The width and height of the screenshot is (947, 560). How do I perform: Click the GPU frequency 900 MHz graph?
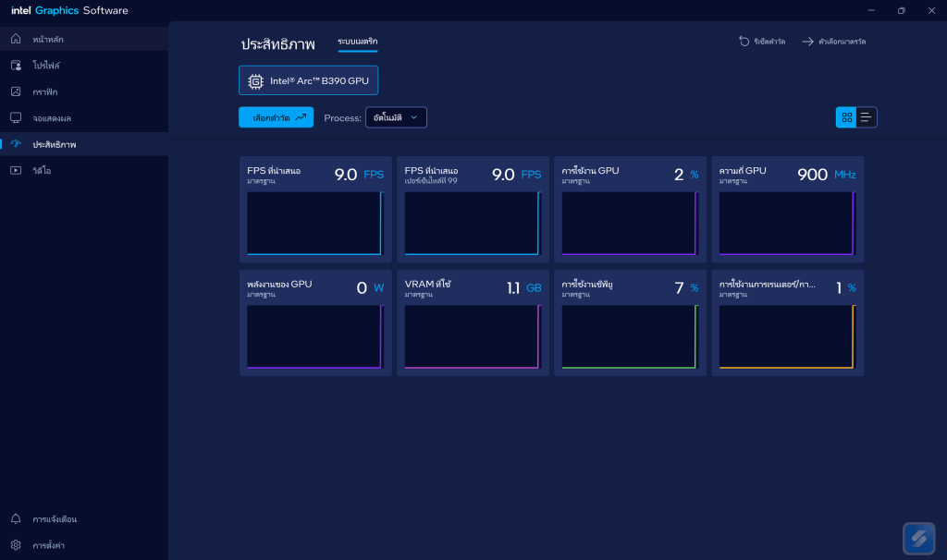tap(787, 223)
